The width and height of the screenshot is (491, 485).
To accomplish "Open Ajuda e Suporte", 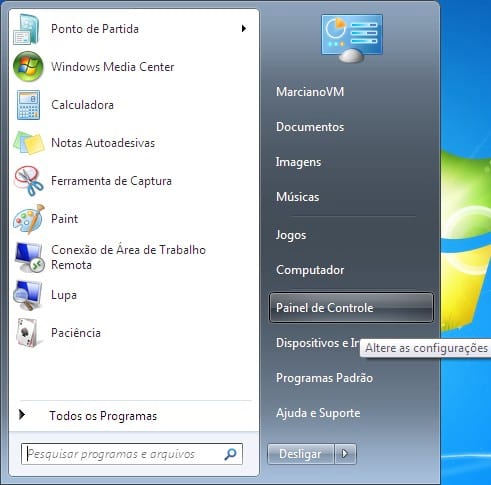I will tap(318, 413).
